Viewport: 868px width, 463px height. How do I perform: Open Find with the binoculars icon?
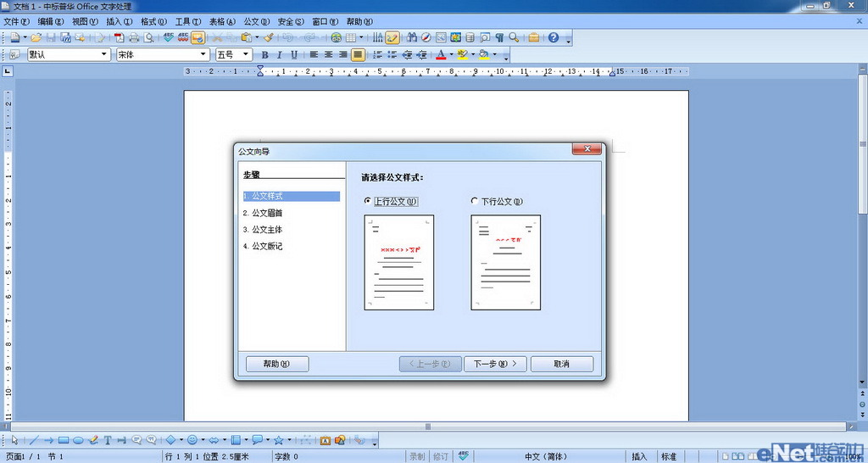click(412, 37)
